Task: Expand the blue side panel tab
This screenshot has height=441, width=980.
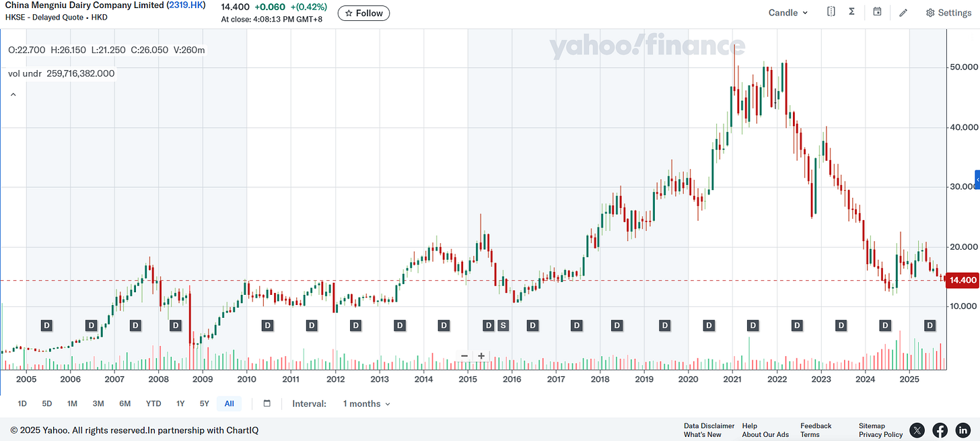Action: coord(977,180)
